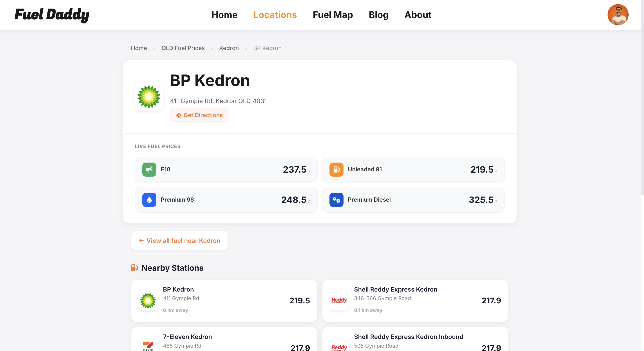Open the nearby BP Kedron station name

pyautogui.click(x=178, y=289)
